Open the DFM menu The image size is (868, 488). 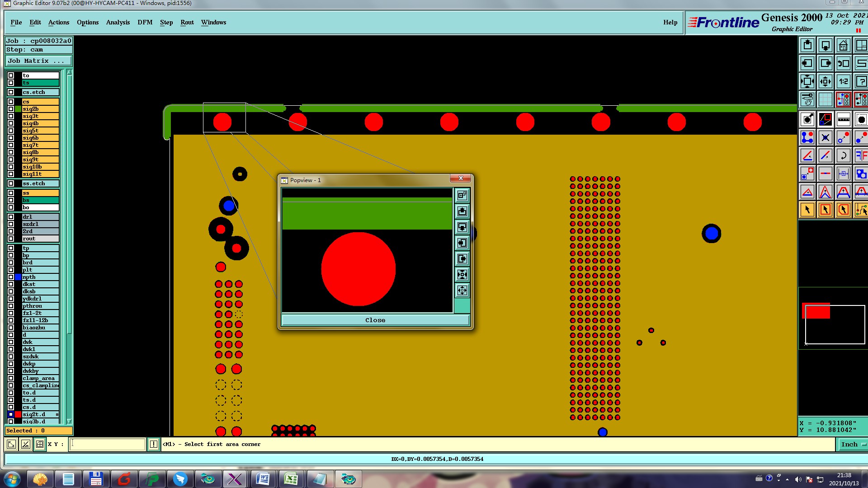point(145,23)
